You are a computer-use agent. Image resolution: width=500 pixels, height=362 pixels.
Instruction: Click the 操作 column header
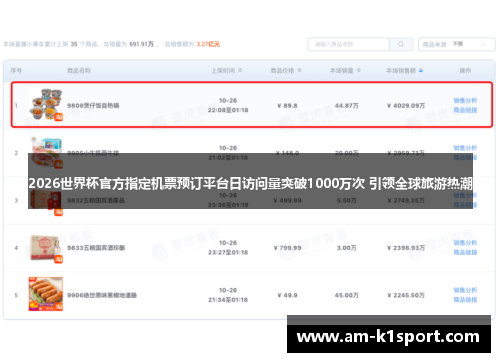(465, 70)
